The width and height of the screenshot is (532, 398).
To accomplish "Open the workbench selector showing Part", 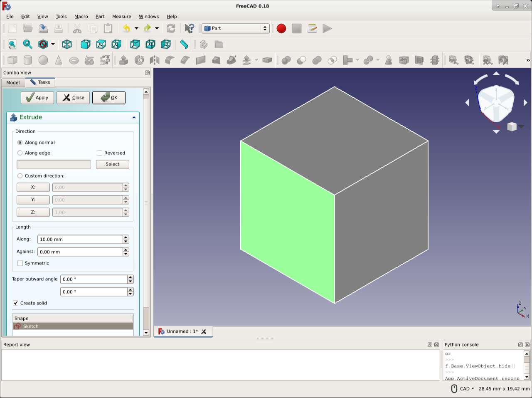I will tap(235, 28).
